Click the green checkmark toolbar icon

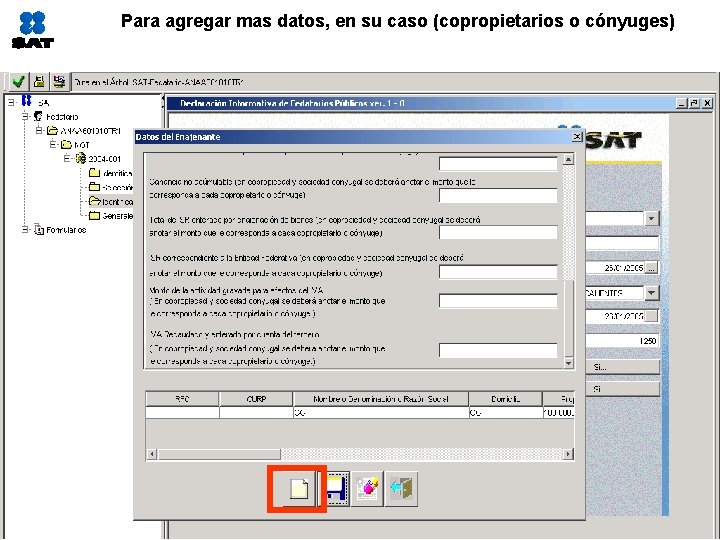pos(18,82)
